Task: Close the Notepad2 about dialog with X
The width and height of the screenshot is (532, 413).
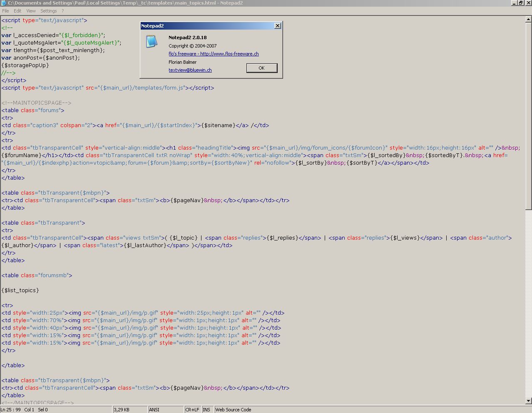Action: [x=278, y=26]
